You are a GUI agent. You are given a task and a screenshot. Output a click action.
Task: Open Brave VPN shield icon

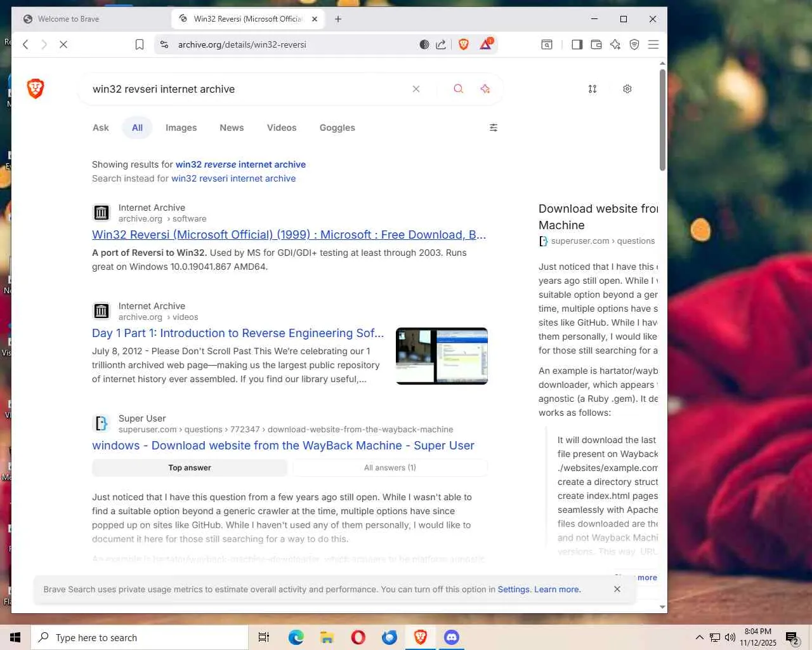click(x=634, y=44)
